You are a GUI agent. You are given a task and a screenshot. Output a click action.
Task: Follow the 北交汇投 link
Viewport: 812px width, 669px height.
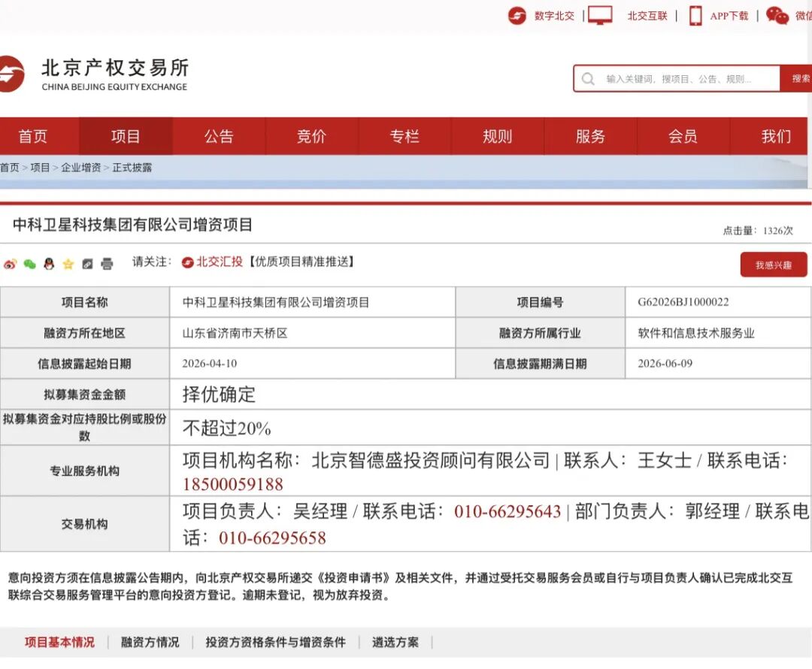pos(219,262)
